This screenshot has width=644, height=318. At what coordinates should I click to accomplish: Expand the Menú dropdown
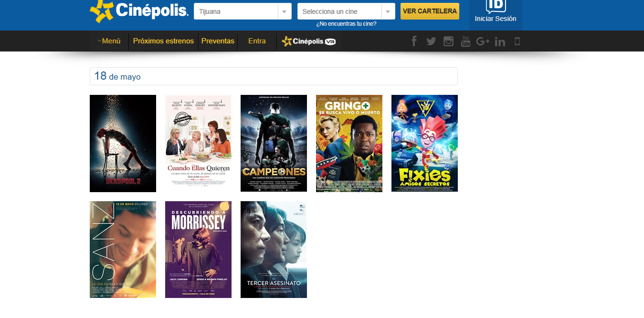109,41
